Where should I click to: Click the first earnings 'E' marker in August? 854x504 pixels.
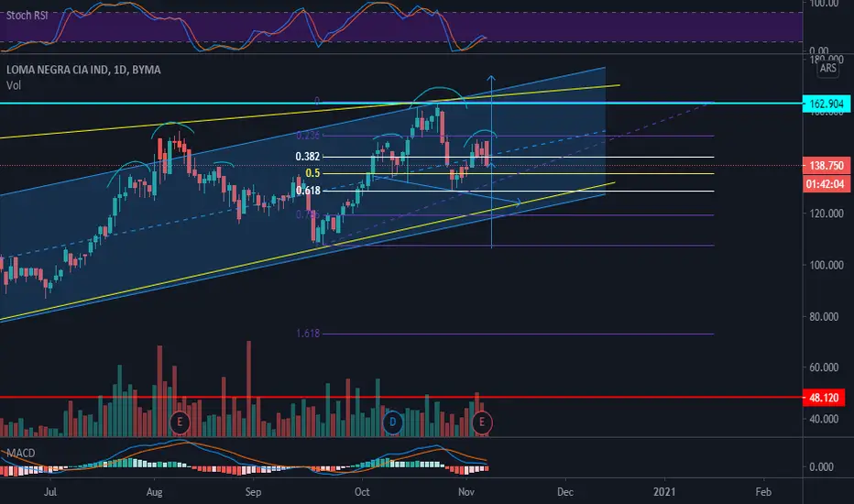(x=180, y=422)
